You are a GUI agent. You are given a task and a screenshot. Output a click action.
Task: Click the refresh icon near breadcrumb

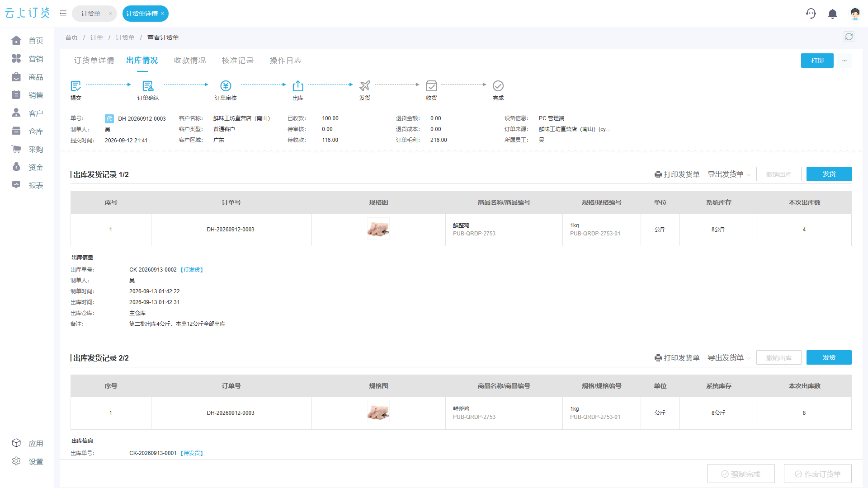(x=849, y=37)
